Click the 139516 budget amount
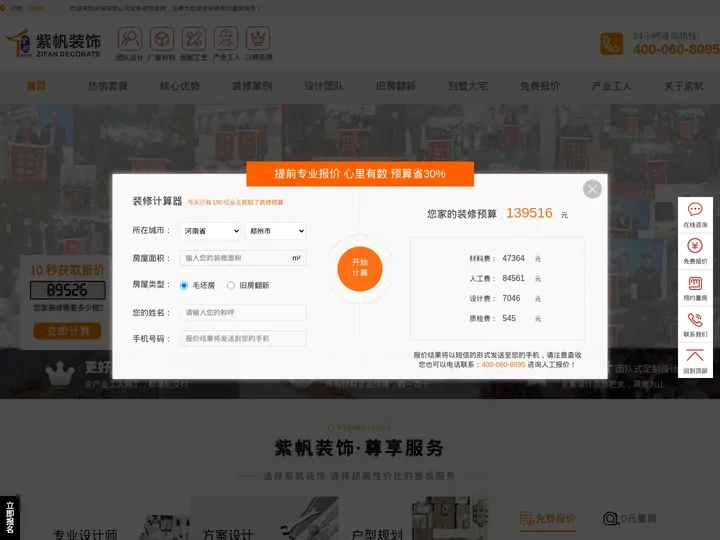This screenshot has width=720, height=540. click(x=529, y=213)
